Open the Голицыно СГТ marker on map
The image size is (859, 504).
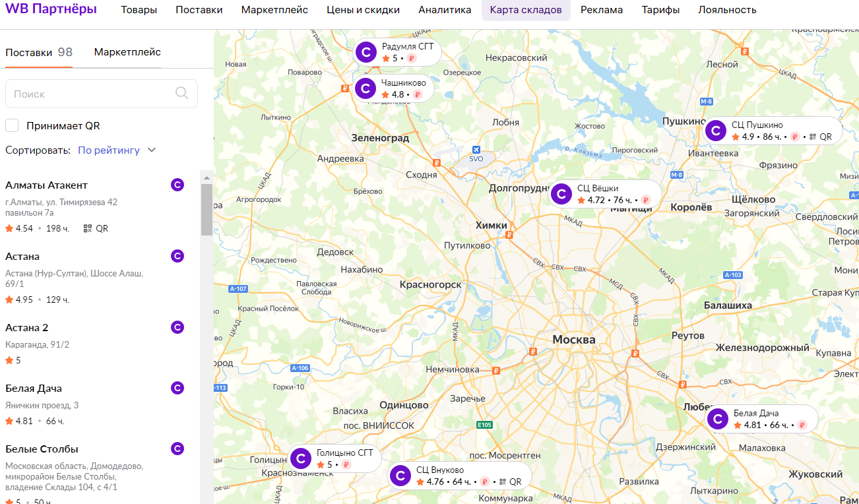click(x=301, y=458)
